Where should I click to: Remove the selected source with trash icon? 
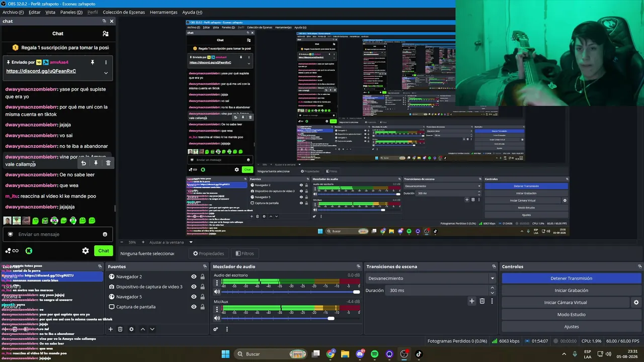(x=120, y=329)
